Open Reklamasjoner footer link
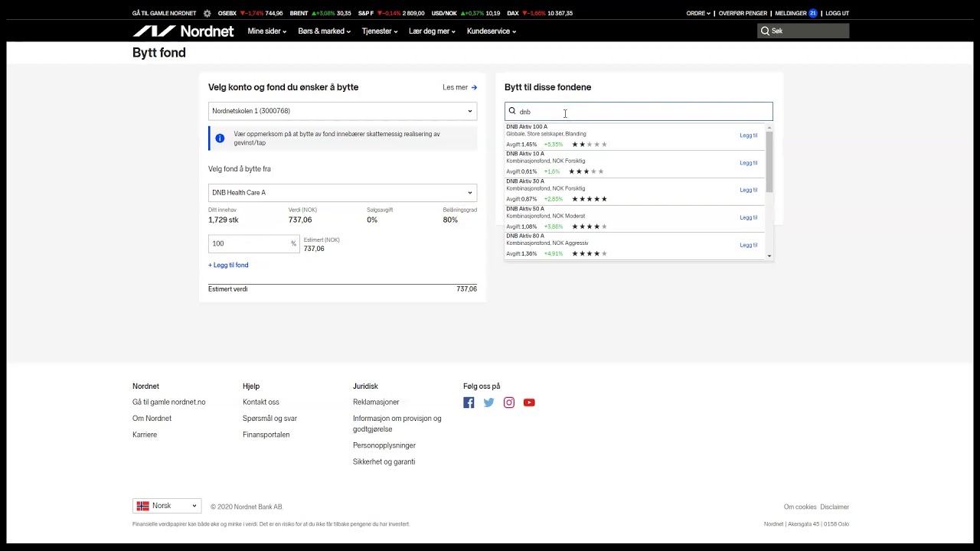 (376, 402)
